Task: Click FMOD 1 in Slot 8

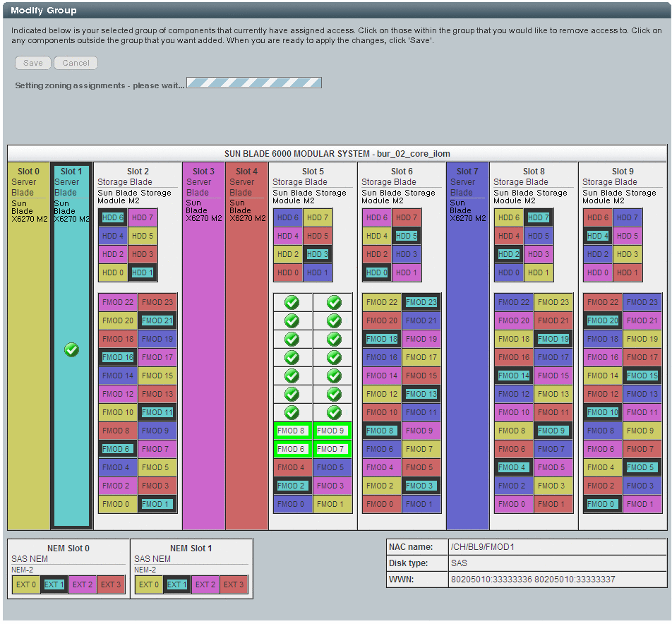Action: pyautogui.click(x=553, y=504)
